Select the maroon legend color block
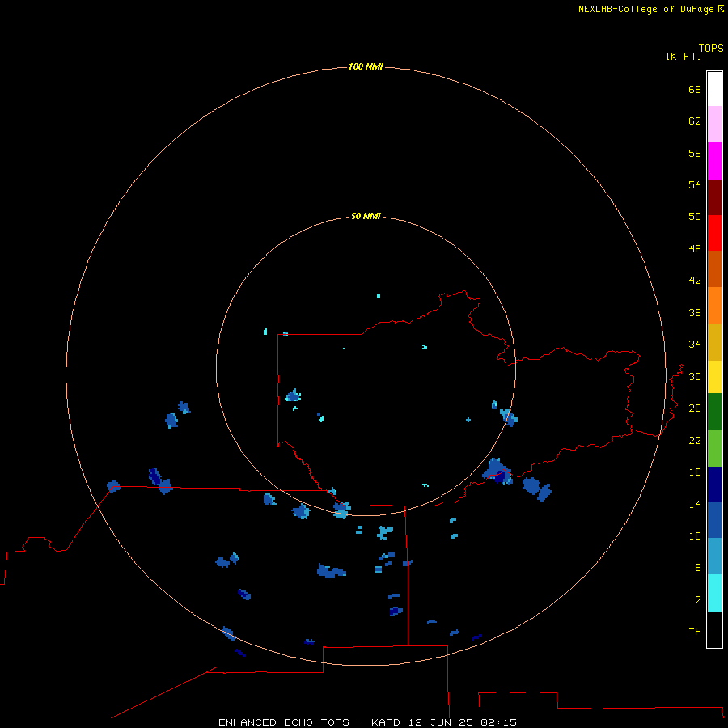 coord(714,197)
